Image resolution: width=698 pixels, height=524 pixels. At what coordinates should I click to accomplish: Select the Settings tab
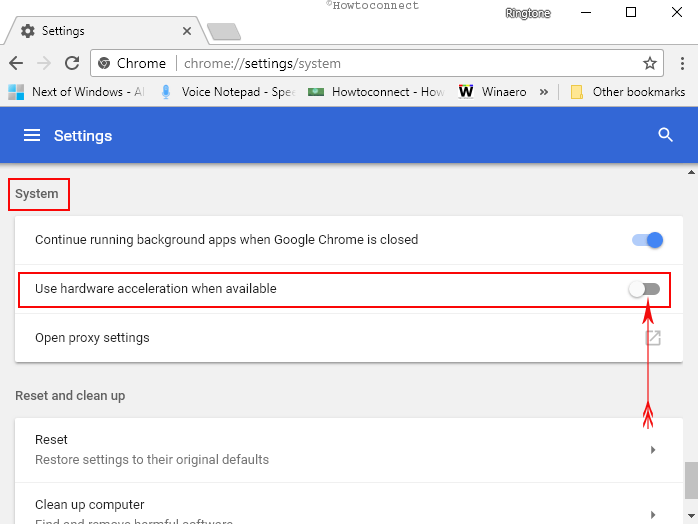click(x=105, y=31)
